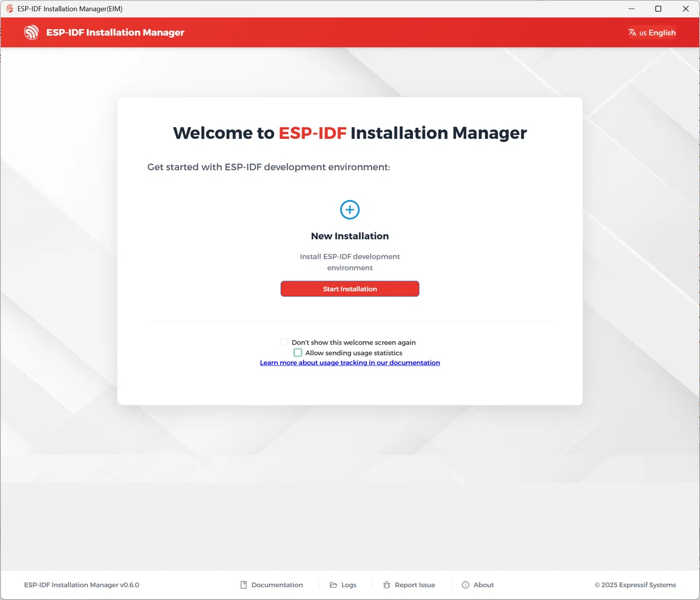Click the app icon in the title bar
The width and height of the screenshot is (700, 600).
9,9
